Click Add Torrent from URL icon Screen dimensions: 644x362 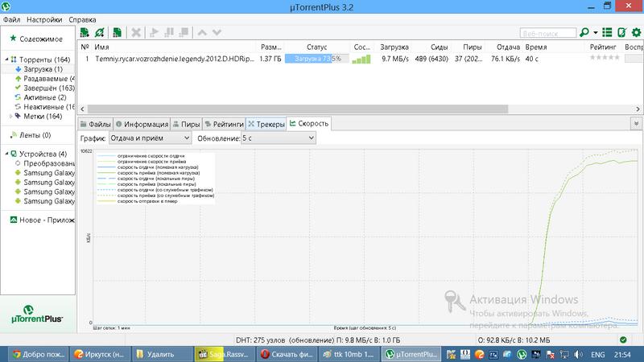(99, 32)
